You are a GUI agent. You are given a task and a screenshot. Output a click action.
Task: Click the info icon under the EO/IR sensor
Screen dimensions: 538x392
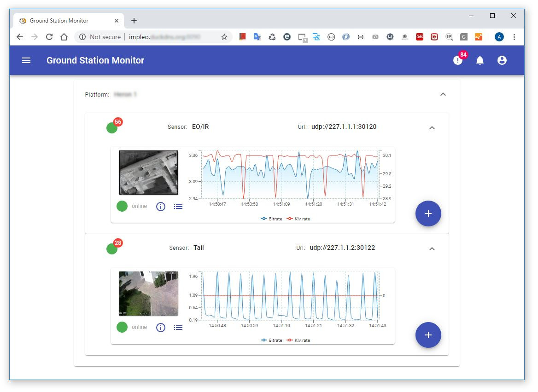(160, 206)
